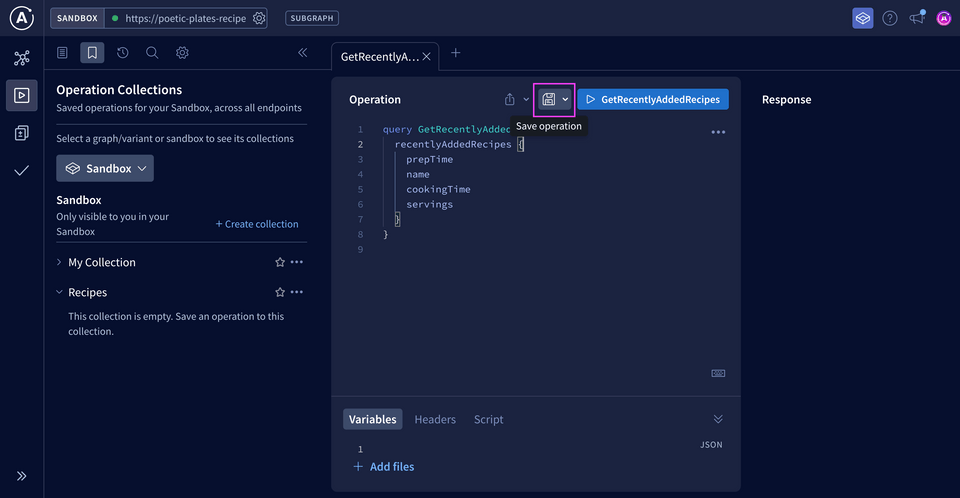Star My Collection
This screenshot has height=498, width=960.
pyautogui.click(x=280, y=262)
